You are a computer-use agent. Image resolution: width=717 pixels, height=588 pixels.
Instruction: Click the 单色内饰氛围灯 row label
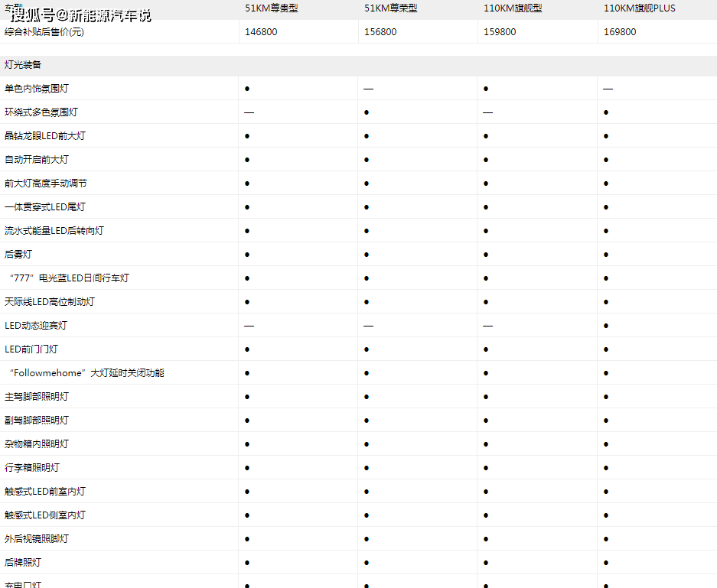tap(36, 89)
